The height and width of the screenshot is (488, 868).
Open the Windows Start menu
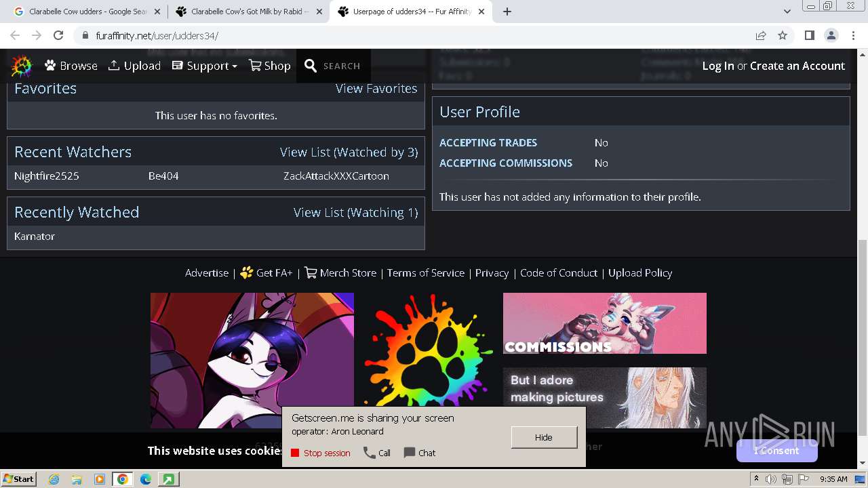click(x=19, y=479)
